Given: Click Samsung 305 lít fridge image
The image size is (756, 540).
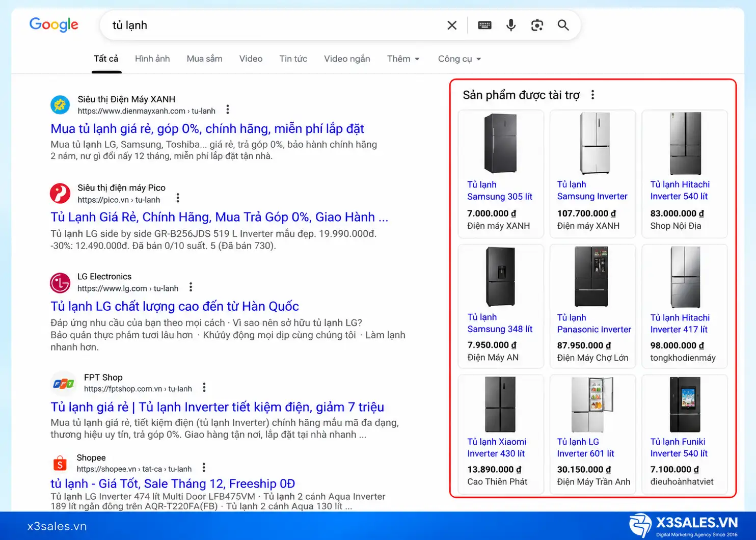Looking at the screenshot, I should coord(500,143).
